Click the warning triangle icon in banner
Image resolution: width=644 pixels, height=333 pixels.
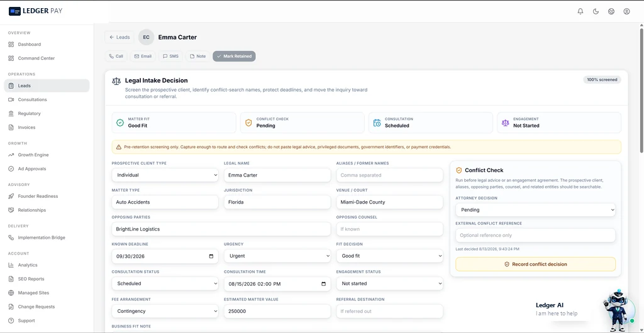(x=119, y=147)
